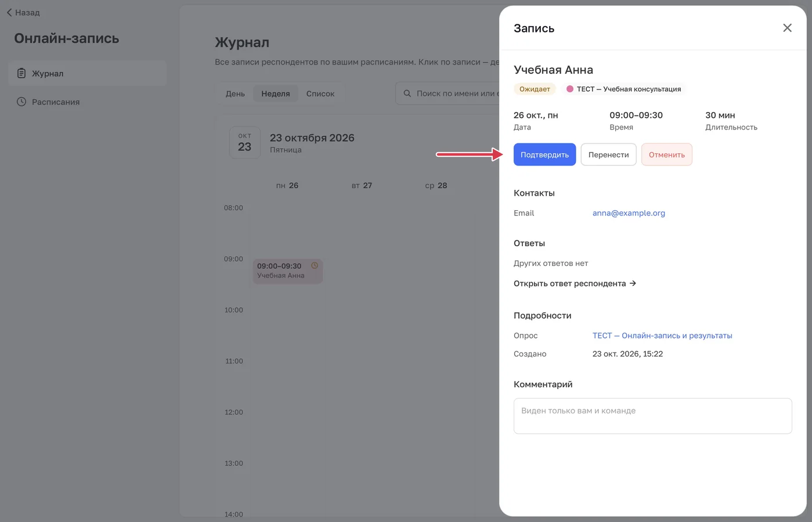Click the pink dot of ТЕСТ — Учебная консультация
The height and width of the screenshot is (522, 812).
[570, 89]
